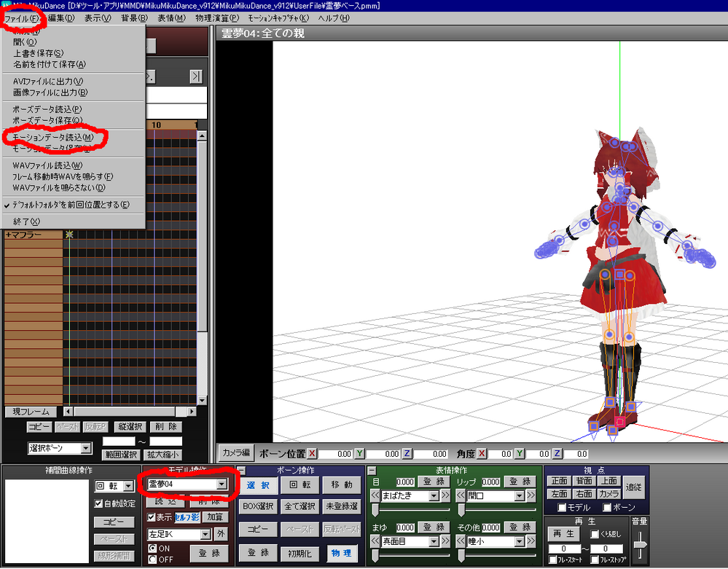Choose AVIファイルに出力(V) menu entry
The width and height of the screenshot is (728, 569).
[x=48, y=81]
